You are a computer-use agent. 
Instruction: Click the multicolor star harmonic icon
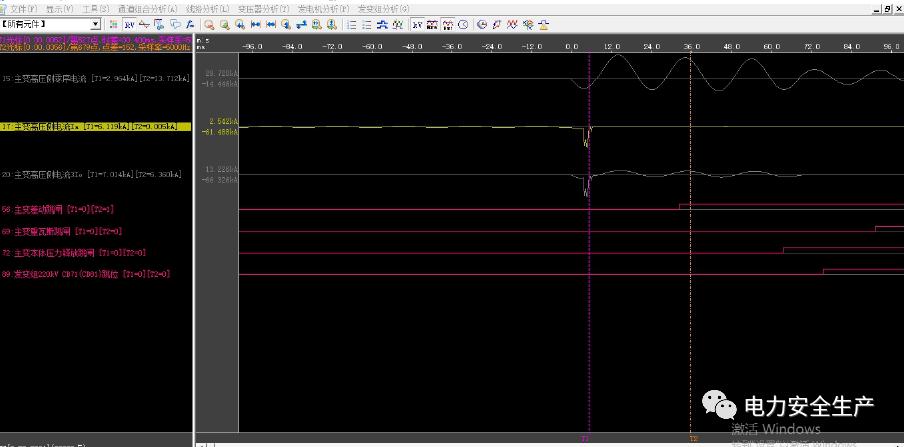click(528, 24)
